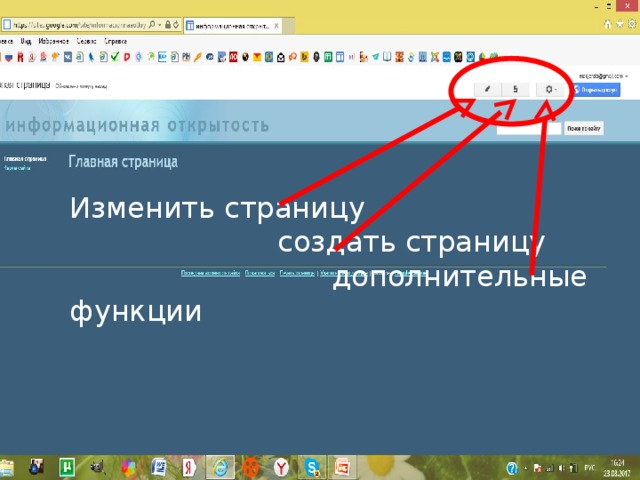This screenshot has width=640, height=480.
Task: Click the colorful Joomla bookmark icon
Action: click(435, 57)
